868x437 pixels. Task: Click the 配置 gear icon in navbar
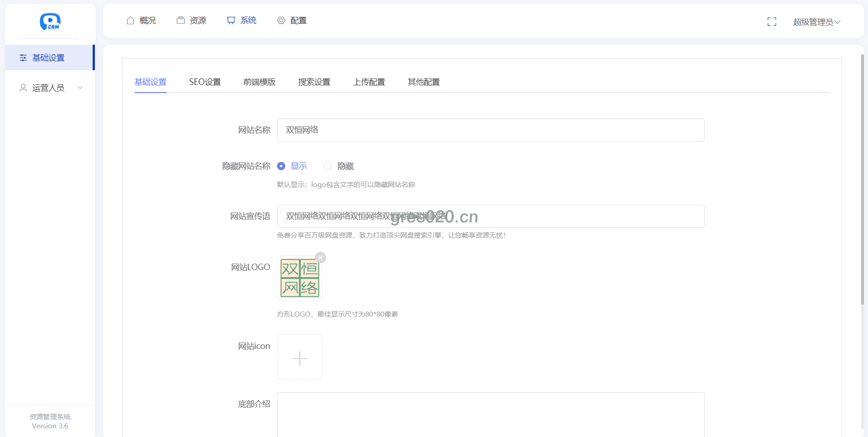pos(281,21)
